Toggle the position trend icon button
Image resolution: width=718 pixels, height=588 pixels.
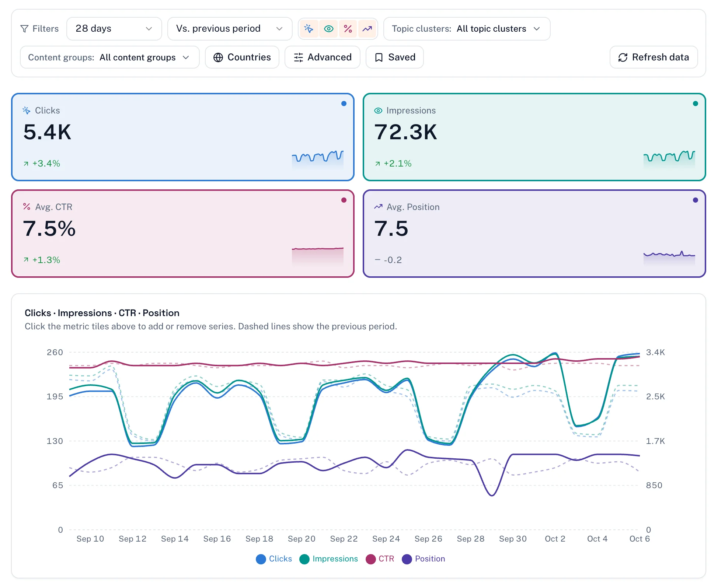(367, 29)
